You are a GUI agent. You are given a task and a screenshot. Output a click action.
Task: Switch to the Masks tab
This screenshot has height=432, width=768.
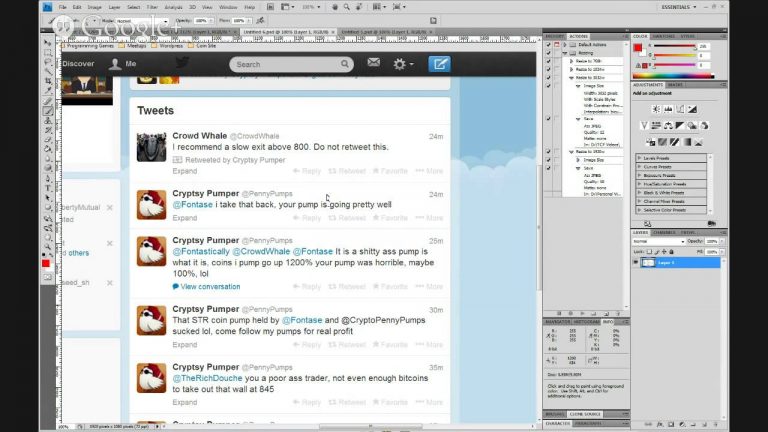tap(675, 85)
